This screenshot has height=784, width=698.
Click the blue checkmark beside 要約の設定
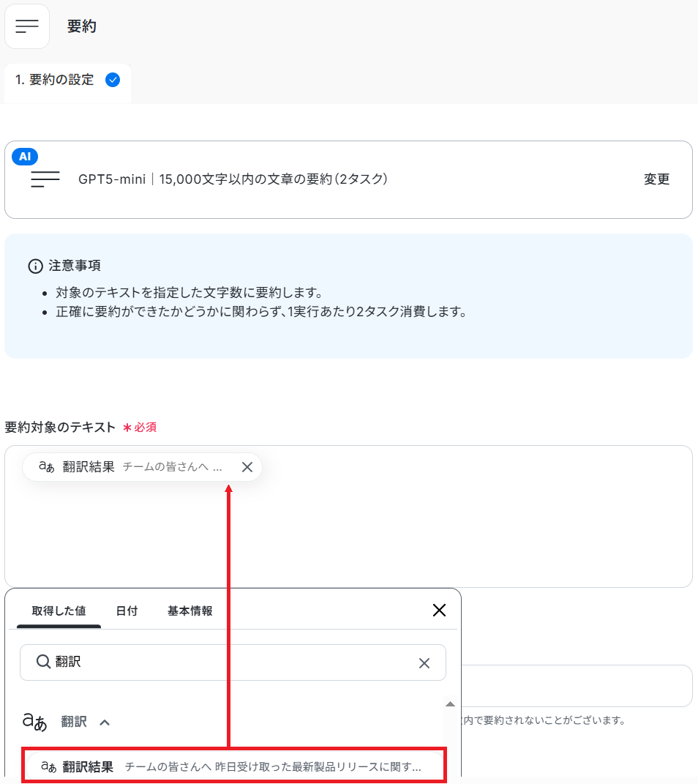113,80
